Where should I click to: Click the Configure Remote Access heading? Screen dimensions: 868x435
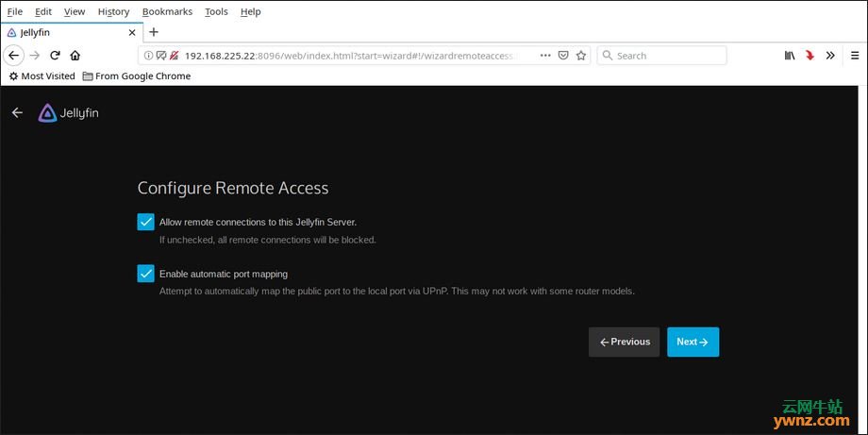pos(233,188)
